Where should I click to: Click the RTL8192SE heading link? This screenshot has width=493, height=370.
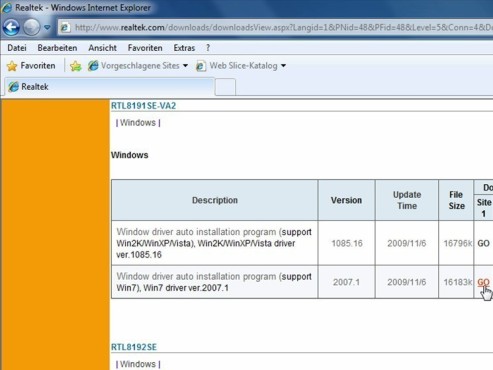pyautogui.click(x=134, y=347)
